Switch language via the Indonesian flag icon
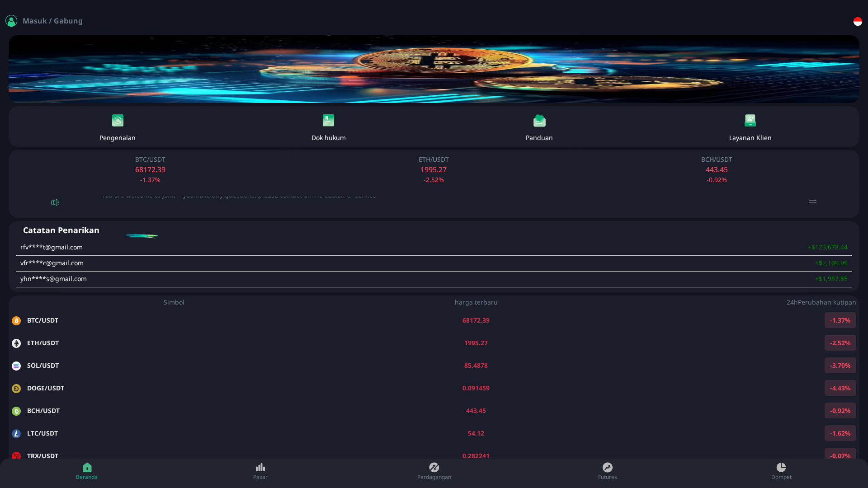 pos(858,21)
